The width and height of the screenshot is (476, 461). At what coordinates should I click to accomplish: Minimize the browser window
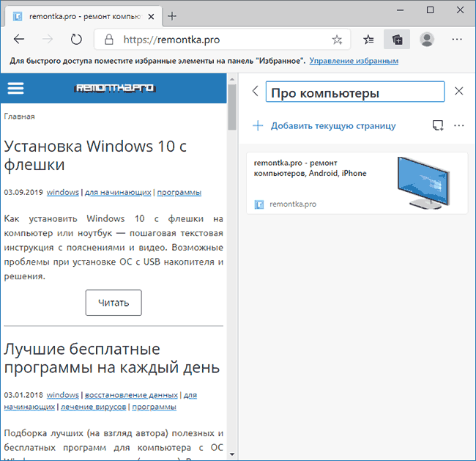click(400, 10)
